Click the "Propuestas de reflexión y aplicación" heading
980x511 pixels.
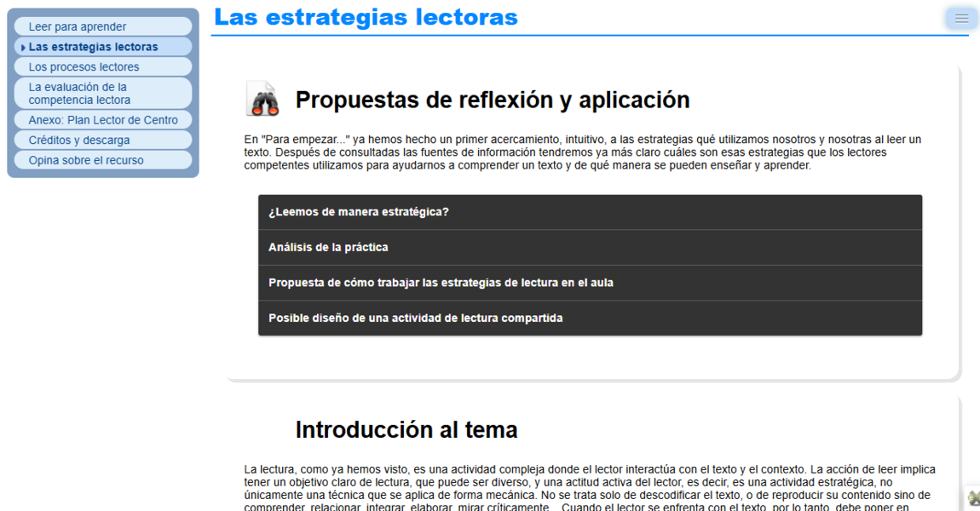pyautogui.click(x=492, y=100)
